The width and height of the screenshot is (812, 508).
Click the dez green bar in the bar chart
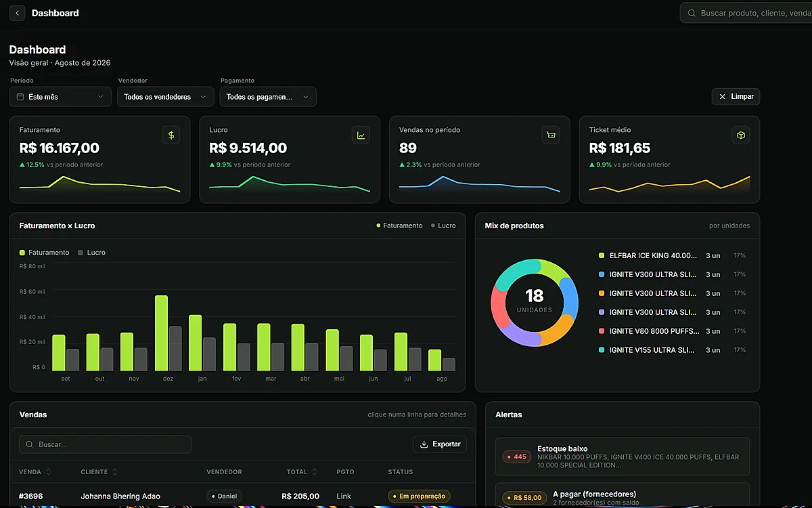(x=161, y=333)
